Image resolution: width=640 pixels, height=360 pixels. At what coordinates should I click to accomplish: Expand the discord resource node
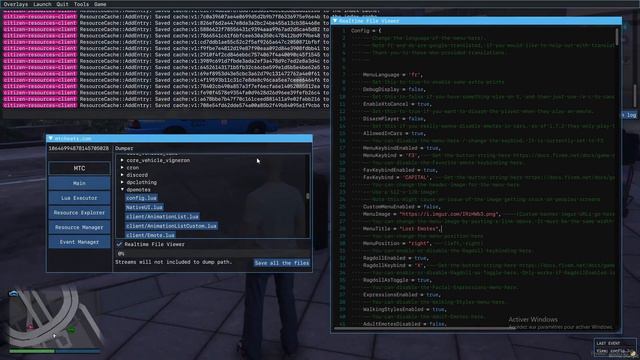pos(122,175)
